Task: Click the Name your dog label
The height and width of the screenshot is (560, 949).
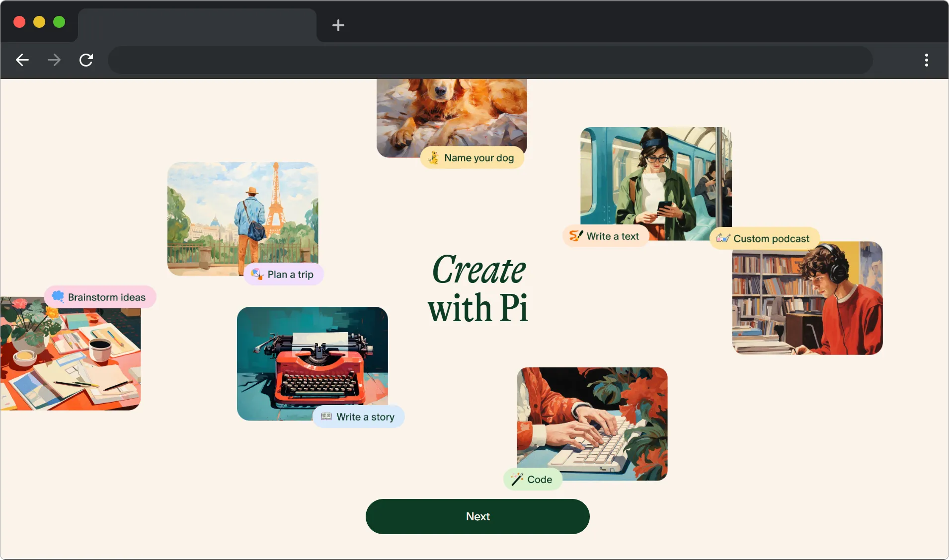Action: [x=473, y=158]
